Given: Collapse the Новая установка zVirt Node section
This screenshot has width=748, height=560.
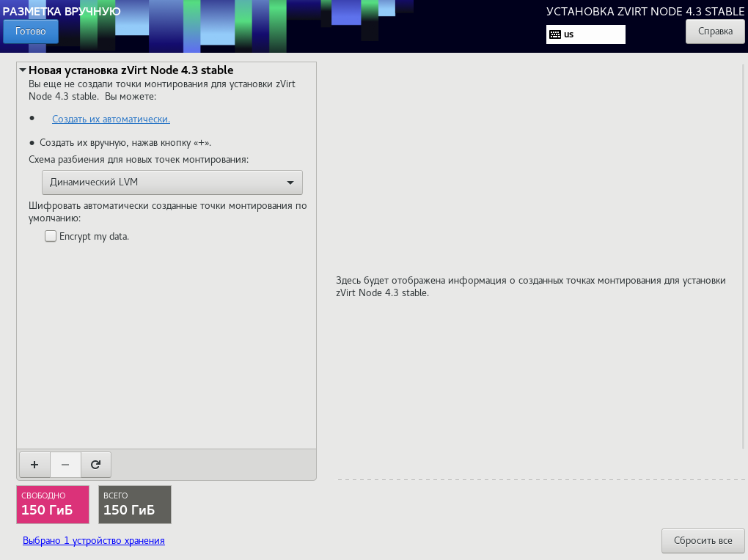Looking at the screenshot, I should click(23, 70).
